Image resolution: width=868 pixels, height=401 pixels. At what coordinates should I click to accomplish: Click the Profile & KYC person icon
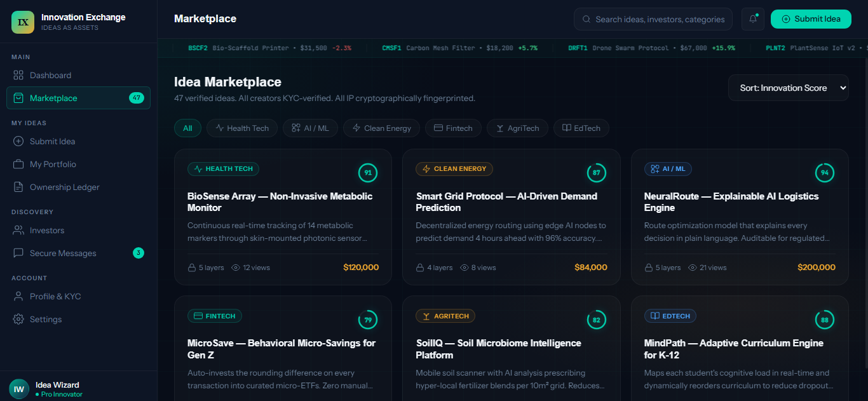pos(18,296)
